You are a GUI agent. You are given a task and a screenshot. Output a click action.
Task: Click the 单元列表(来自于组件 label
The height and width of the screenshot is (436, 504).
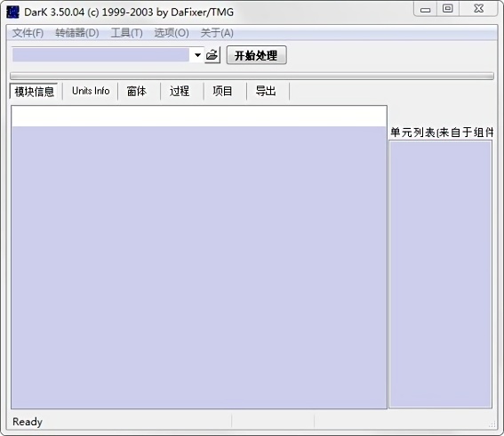click(x=442, y=133)
